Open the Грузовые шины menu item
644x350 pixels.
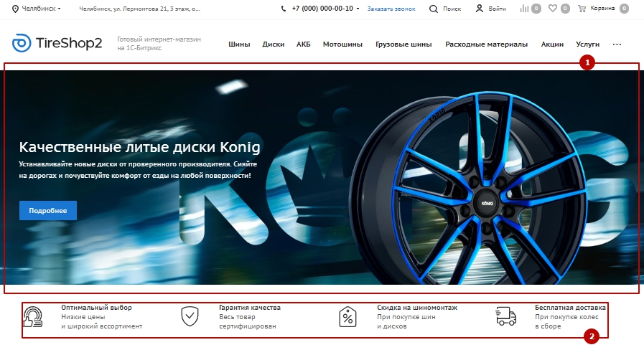[403, 44]
